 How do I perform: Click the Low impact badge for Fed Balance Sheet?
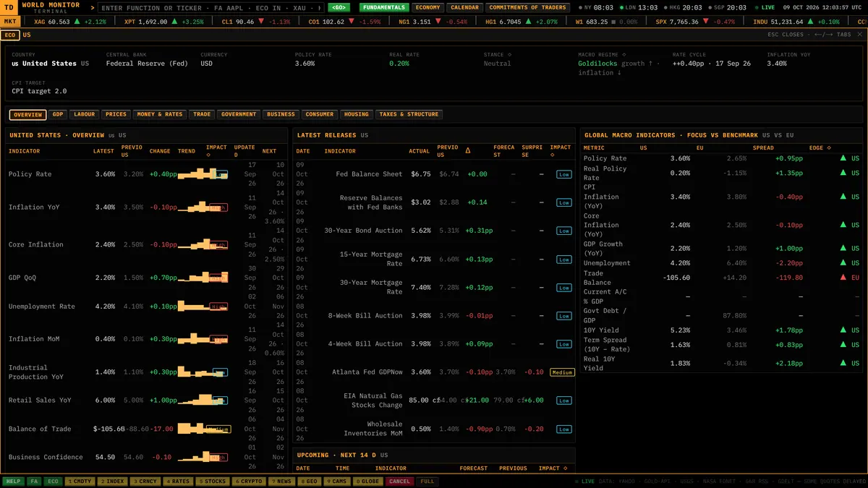coord(563,174)
